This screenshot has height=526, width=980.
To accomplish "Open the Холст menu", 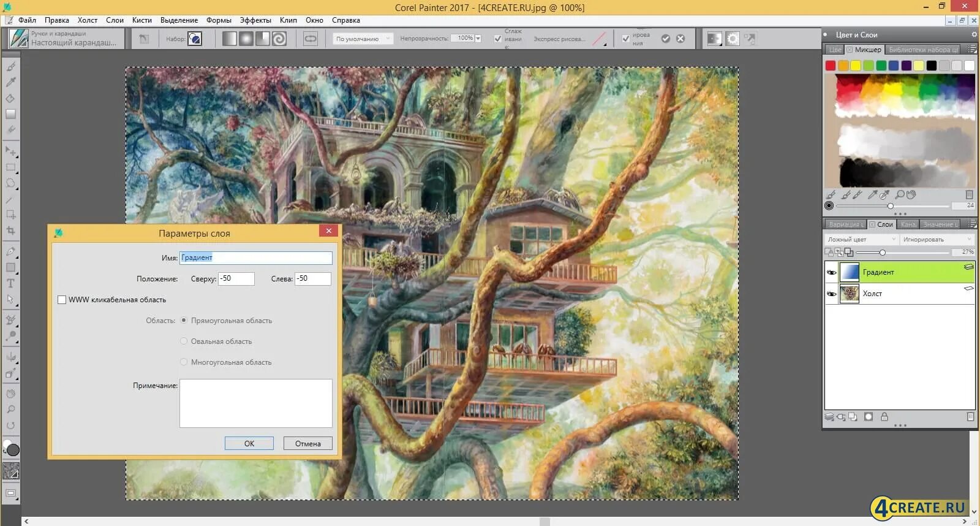I will 88,20.
